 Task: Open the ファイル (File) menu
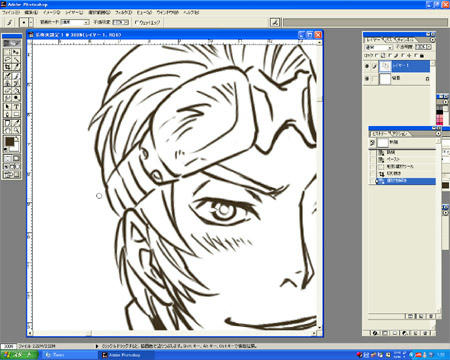pos(11,13)
